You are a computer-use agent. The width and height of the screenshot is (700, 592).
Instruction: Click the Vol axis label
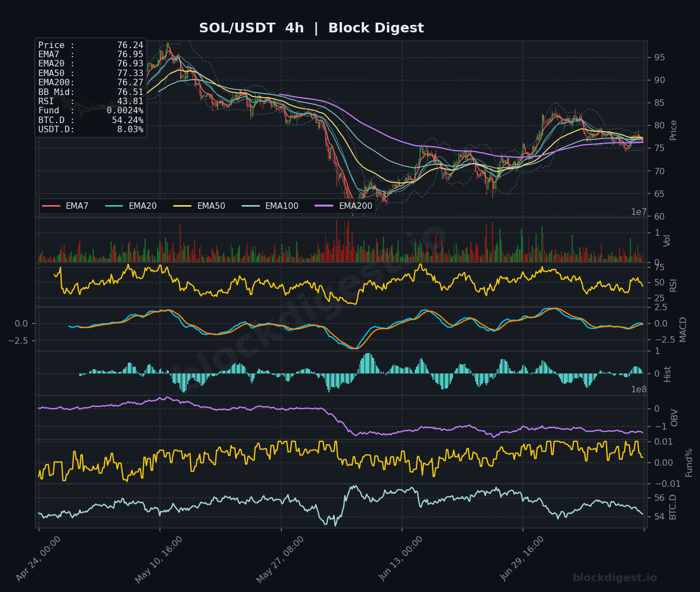click(667, 241)
